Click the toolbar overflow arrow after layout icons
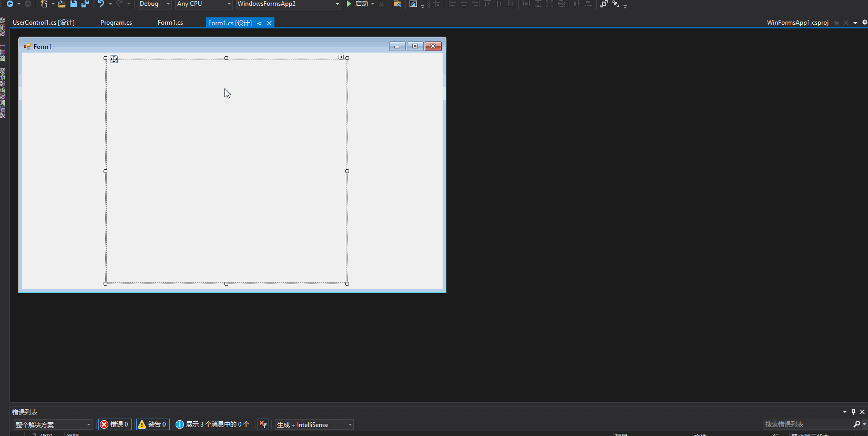The image size is (868, 436). tap(625, 6)
